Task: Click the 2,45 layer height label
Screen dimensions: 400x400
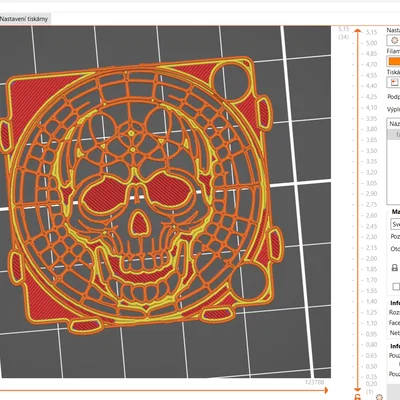Action: click(x=371, y=226)
